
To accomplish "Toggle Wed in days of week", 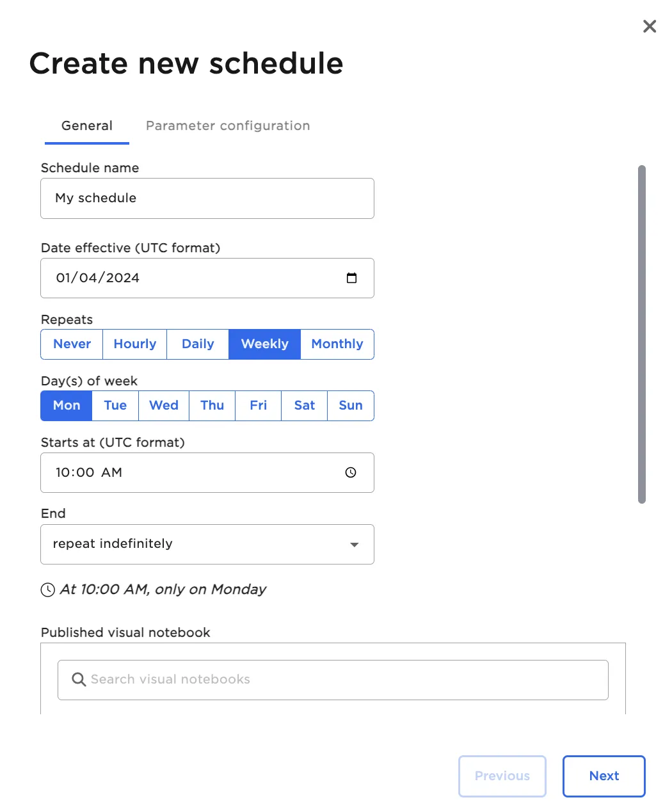I will click(x=164, y=406).
